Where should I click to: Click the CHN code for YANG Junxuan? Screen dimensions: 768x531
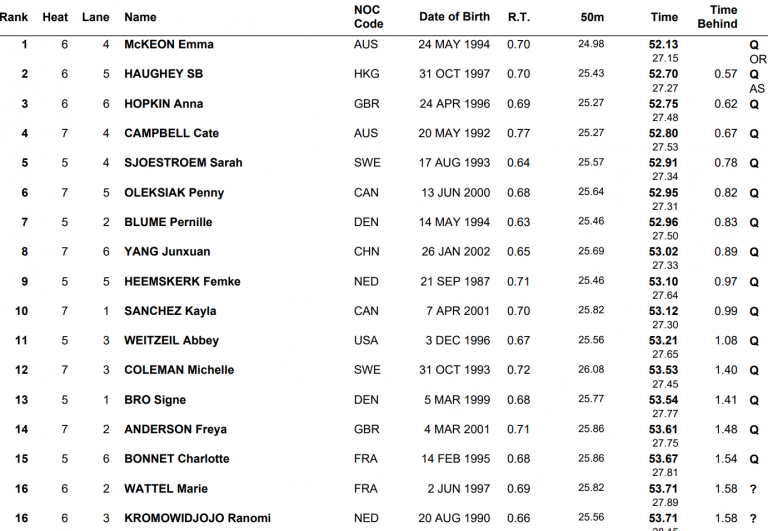point(366,252)
